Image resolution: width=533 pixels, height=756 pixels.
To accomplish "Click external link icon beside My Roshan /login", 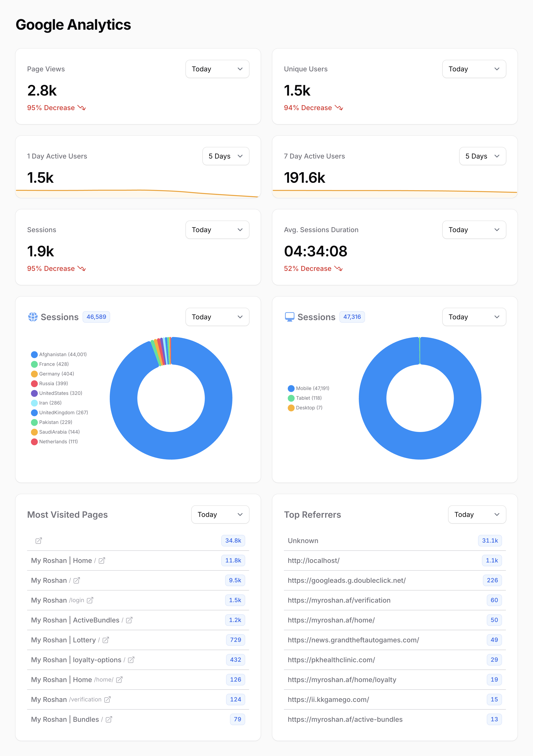I will [90, 600].
